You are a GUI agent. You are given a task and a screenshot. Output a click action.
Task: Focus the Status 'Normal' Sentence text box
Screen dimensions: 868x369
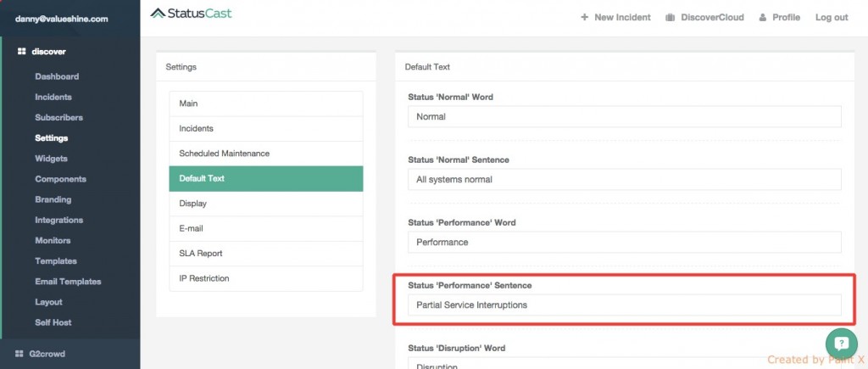tap(624, 180)
